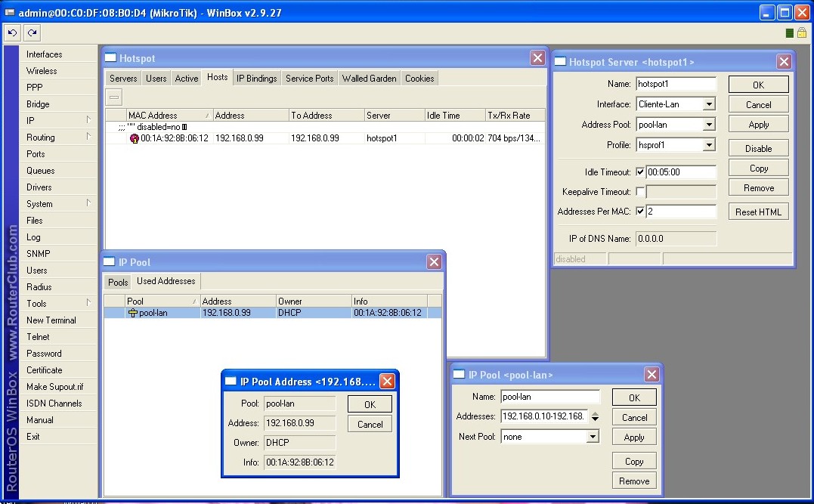Switch to the Servers tab in Hotspot
This screenshot has height=504, width=814.
[x=123, y=79]
